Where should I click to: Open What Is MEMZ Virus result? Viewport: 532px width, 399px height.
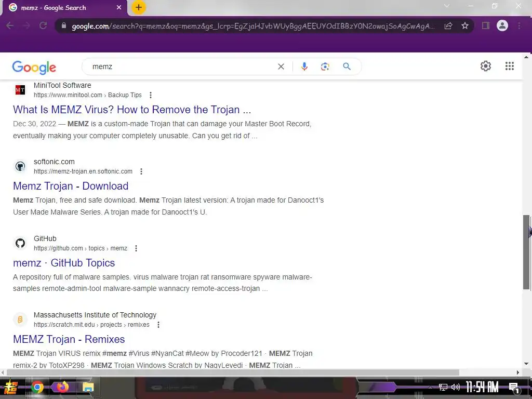[x=132, y=110]
